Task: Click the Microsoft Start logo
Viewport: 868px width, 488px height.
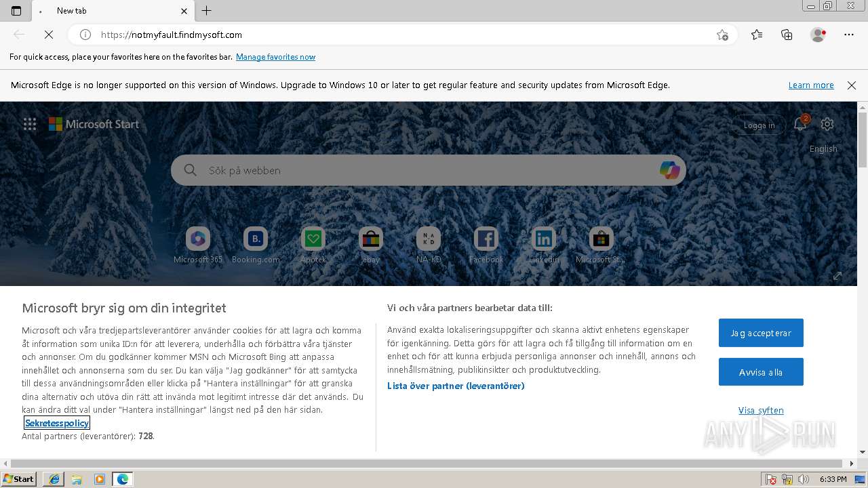Action: 94,124
